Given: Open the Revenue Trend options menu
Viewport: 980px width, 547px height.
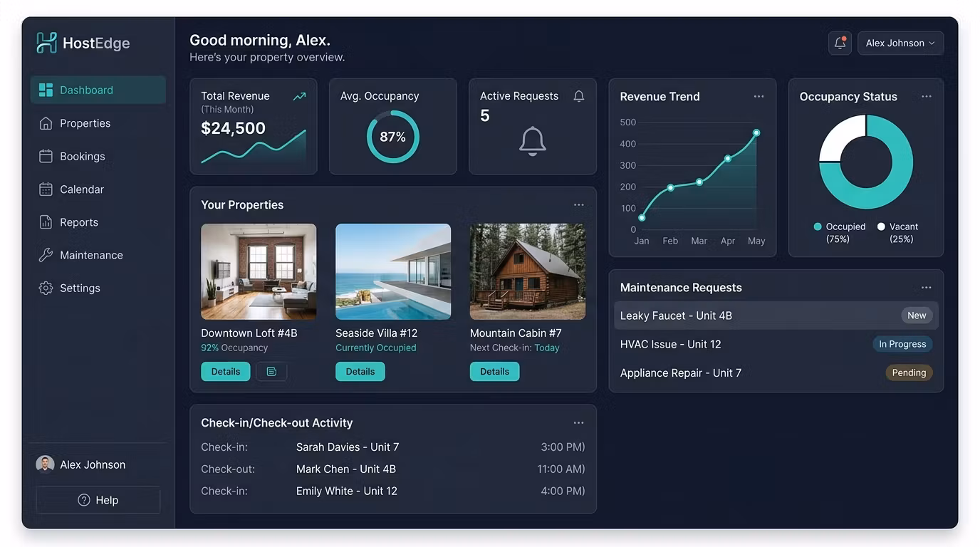Looking at the screenshot, I should [x=759, y=96].
